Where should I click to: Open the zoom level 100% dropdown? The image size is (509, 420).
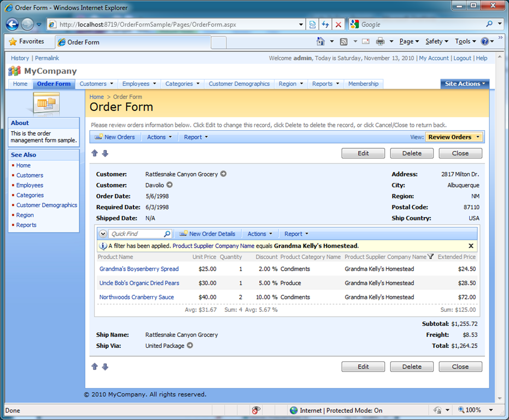(490, 410)
